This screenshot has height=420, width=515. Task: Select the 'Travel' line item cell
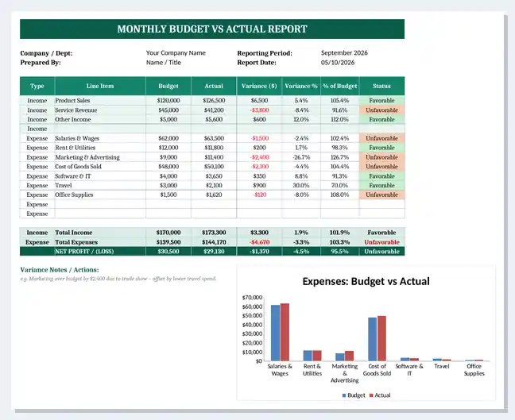tap(100, 186)
